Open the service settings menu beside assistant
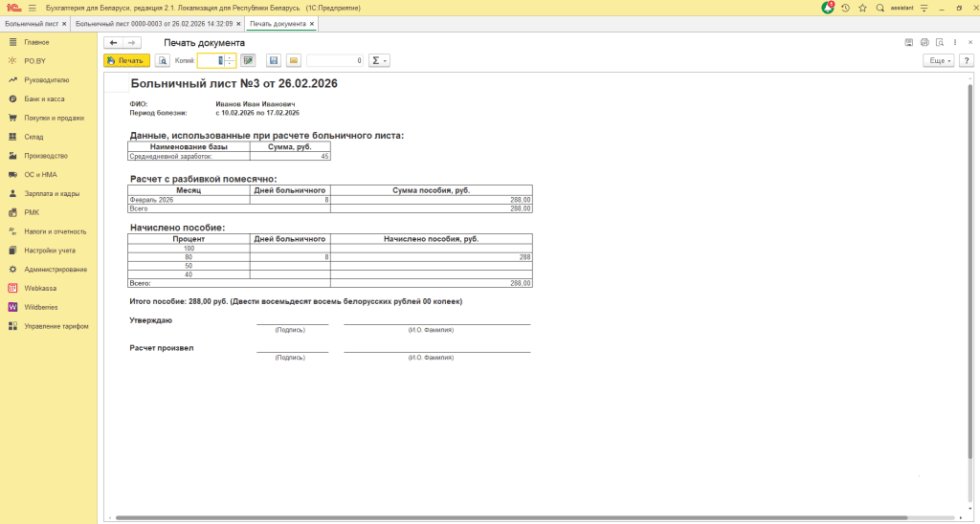The image size is (980, 524). pyautogui.click(x=924, y=8)
